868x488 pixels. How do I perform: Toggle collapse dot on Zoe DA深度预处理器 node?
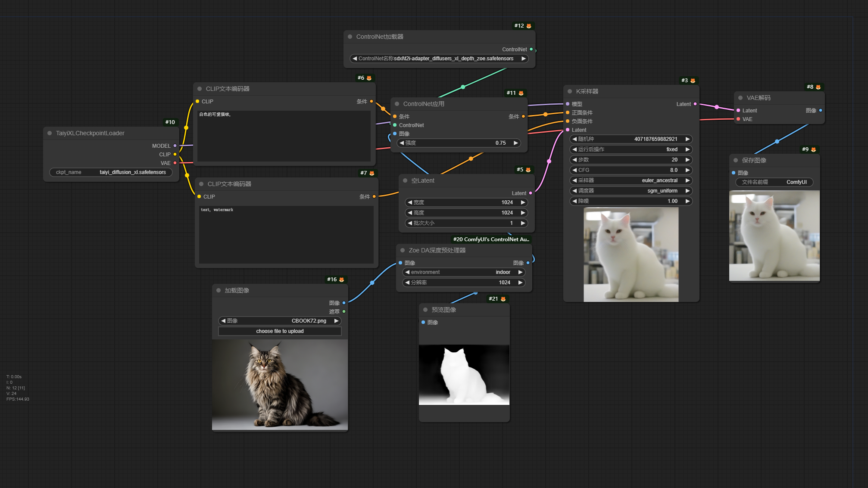403,250
